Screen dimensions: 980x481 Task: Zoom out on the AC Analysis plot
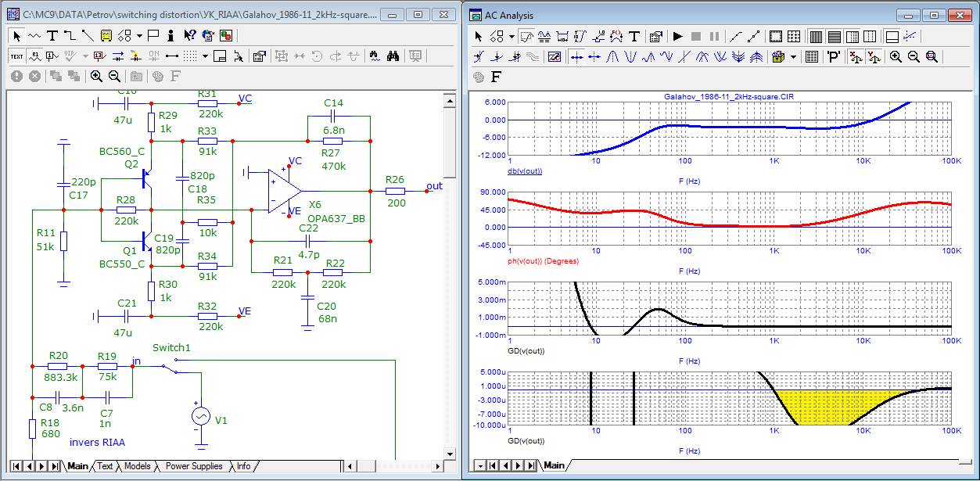pyautogui.click(x=914, y=56)
